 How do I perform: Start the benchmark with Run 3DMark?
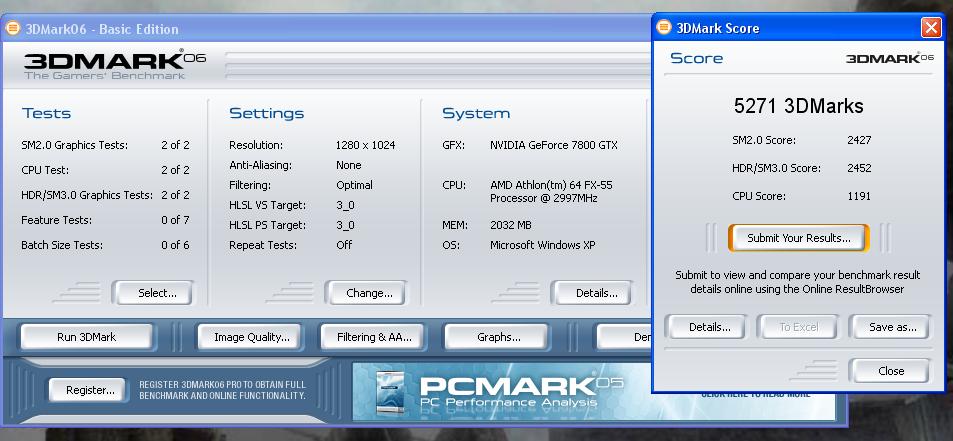(x=86, y=337)
